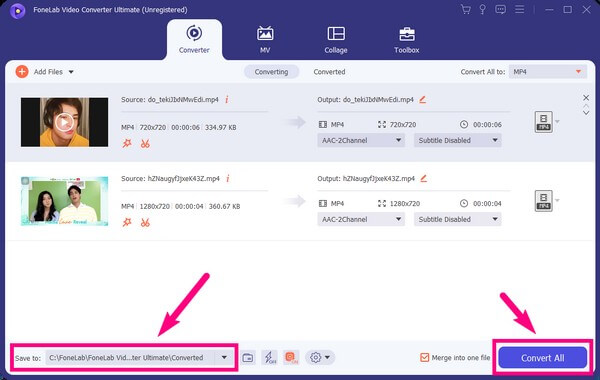600x380 pixels.
Task: Play the do_tekiJIxNMwEdi.mp4 thumbnail preview
Action: (x=64, y=122)
